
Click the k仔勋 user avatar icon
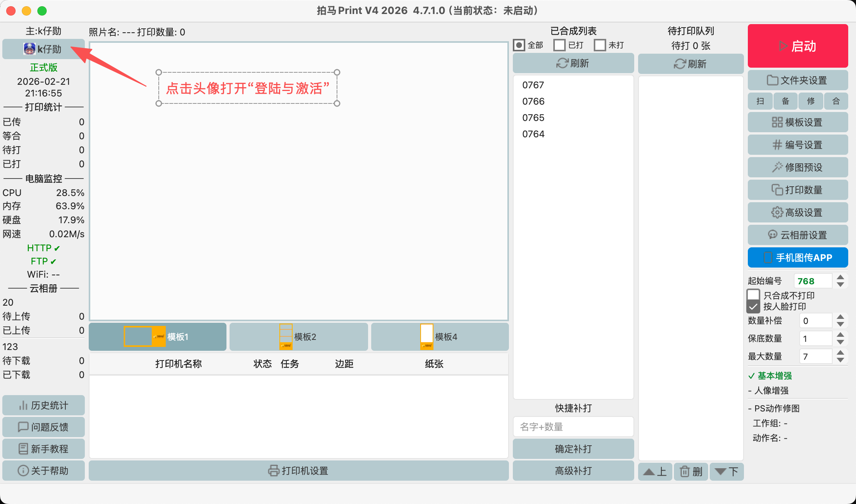click(30, 49)
